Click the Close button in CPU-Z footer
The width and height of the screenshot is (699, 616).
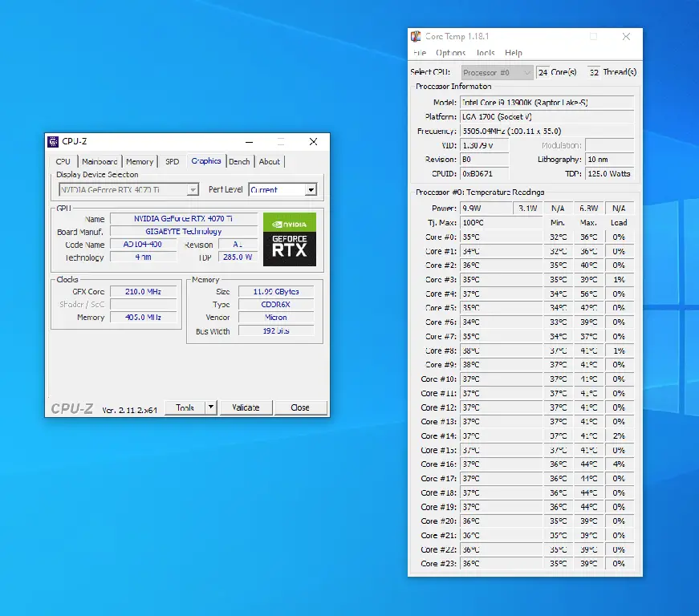(x=300, y=407)
